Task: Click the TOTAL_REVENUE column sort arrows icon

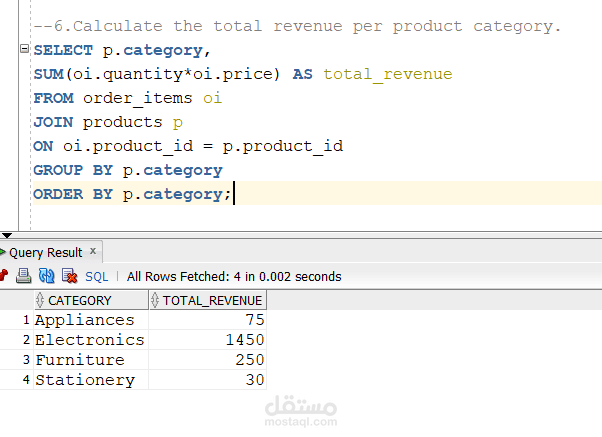Action: pyautogui.click(x=155, y=300)
